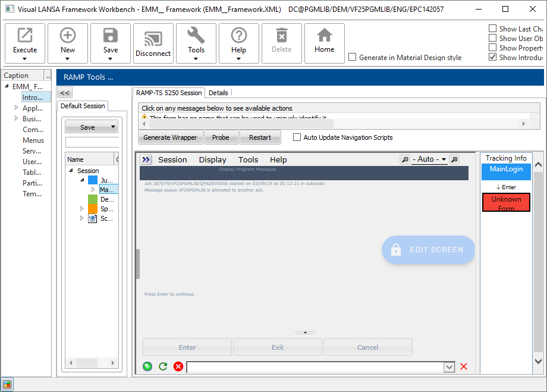The image size is (547, 392).
Task: Open the Save dropdown in Default Session
Action: pos(113,127)
